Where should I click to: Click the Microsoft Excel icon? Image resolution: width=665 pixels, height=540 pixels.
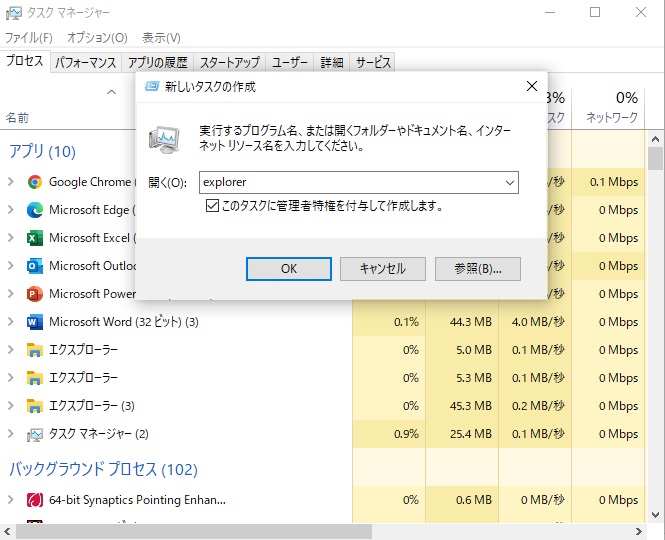click(35, 238)
